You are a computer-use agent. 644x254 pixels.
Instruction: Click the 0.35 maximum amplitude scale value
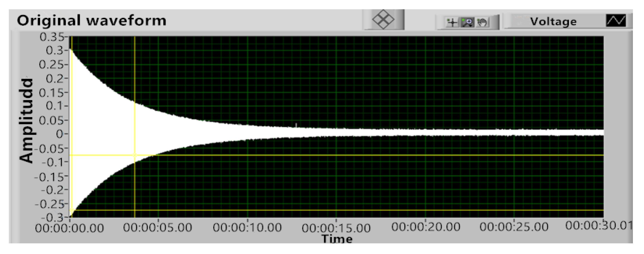52,37
